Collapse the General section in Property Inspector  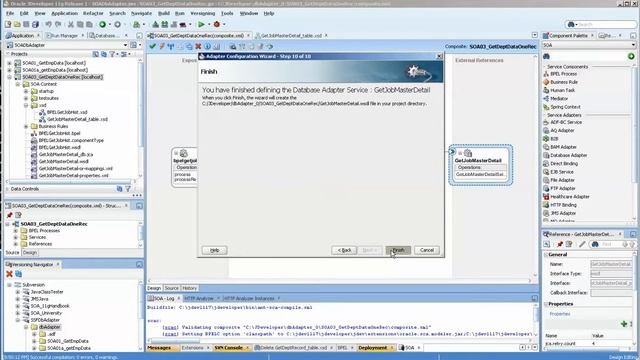pos(546,254)
